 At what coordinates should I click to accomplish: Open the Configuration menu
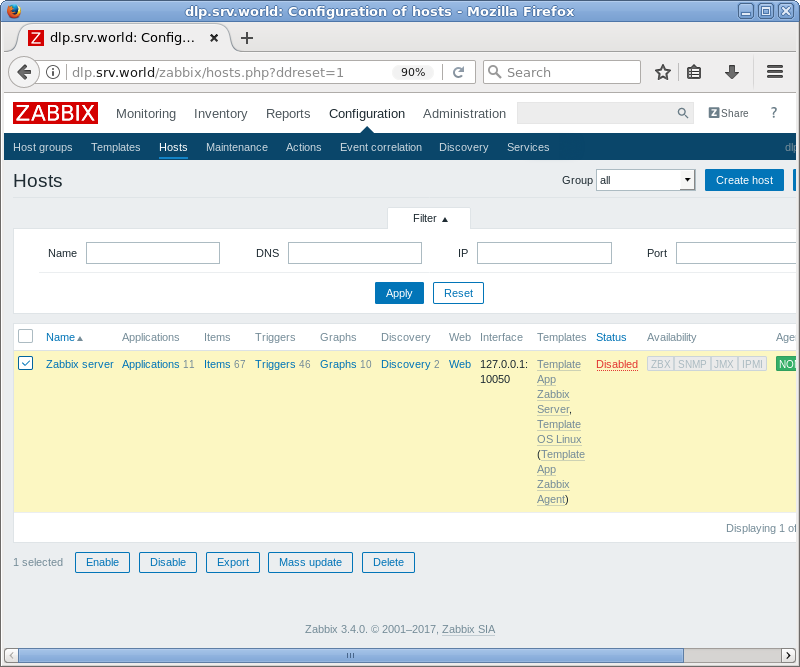click(367, 114)
